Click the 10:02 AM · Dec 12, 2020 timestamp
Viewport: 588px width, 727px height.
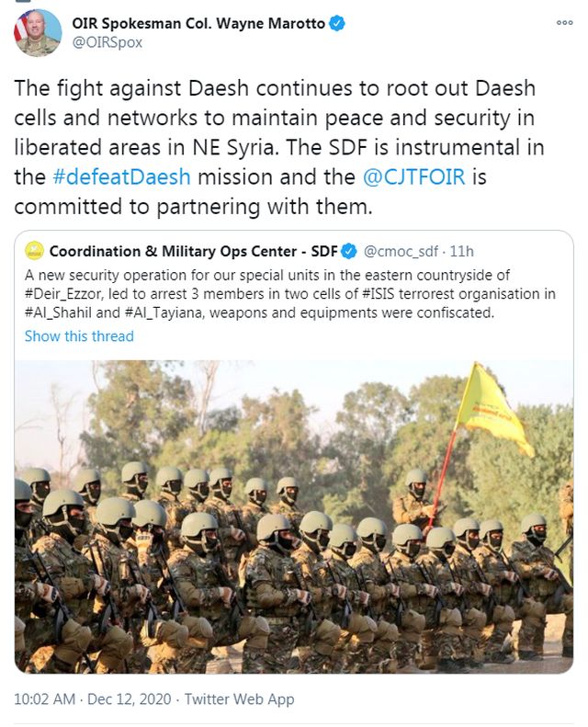point(90,699)
